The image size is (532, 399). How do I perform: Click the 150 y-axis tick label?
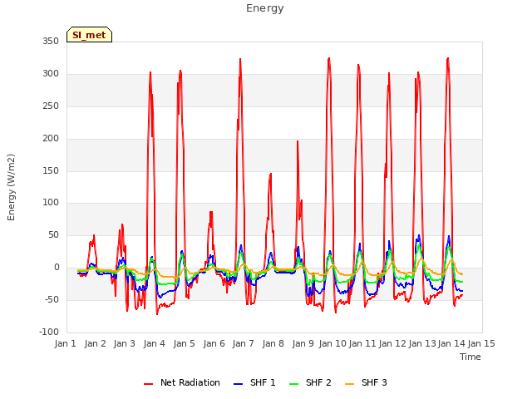(x=51, y=170)
